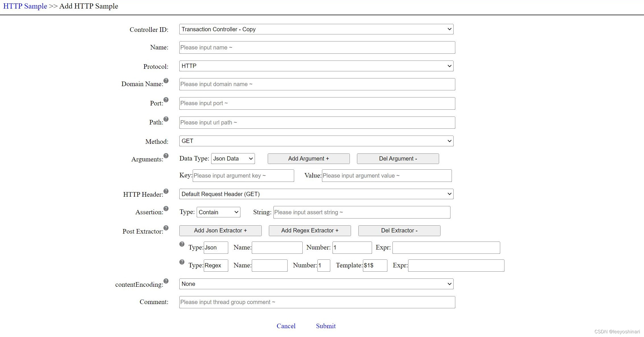Click the Cancel link

286,326
